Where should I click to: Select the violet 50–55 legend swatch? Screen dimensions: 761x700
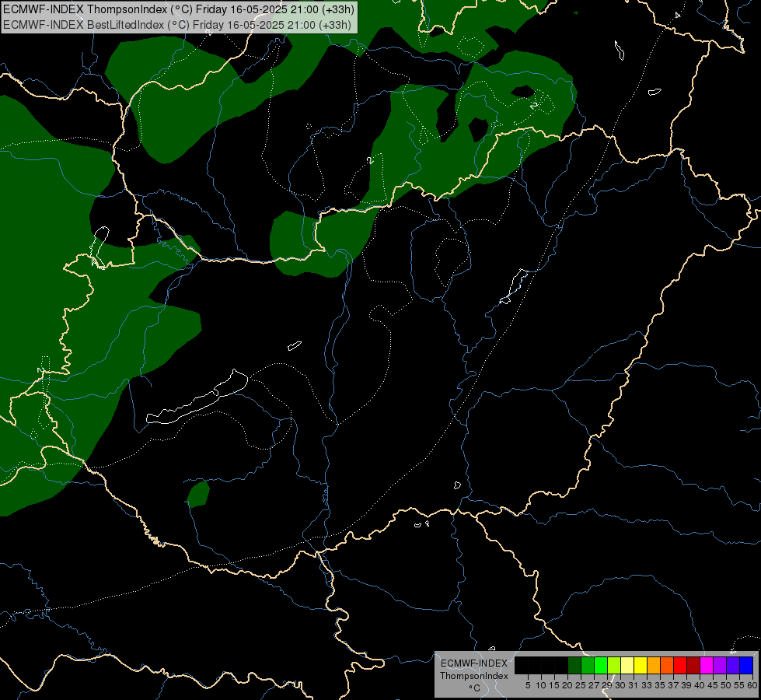pyautogui.click(x=733, y=665)
